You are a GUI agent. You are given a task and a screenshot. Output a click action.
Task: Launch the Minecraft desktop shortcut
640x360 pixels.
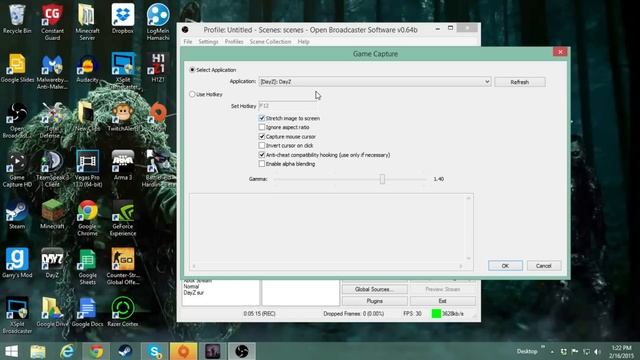coord(52,215)
